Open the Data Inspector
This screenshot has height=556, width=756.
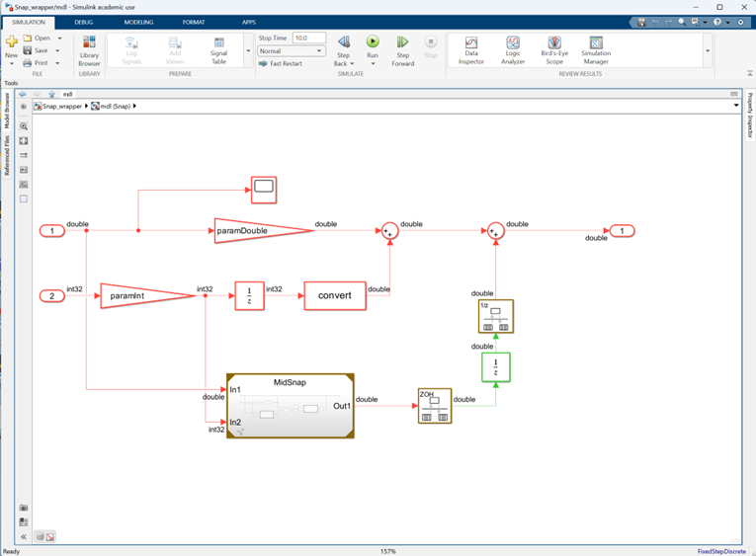471,49
